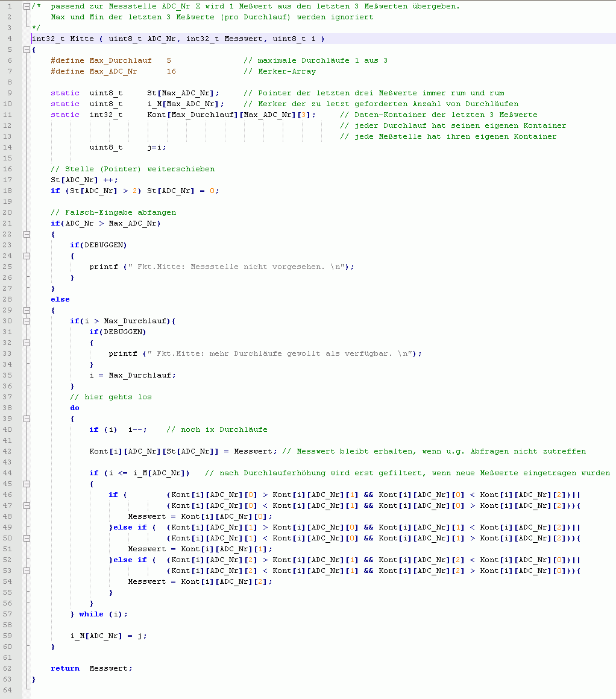Click comment '// Merker-Array' on line 7
Viewport: 616px width, 699px height.
280,71
